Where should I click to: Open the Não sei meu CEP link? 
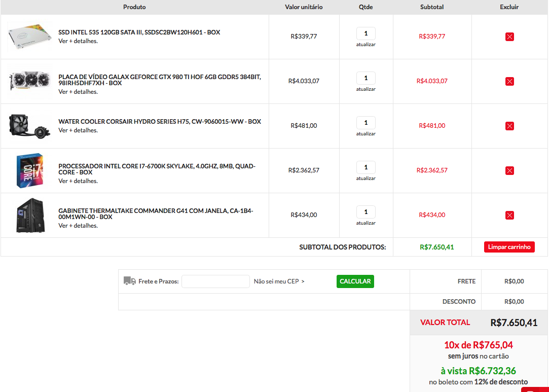(x=279, y=281)
